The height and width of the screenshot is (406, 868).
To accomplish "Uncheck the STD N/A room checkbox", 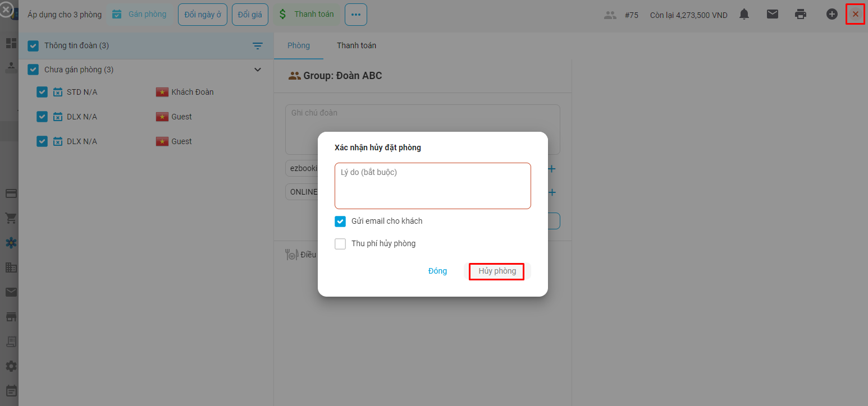I will coord(42,92).
